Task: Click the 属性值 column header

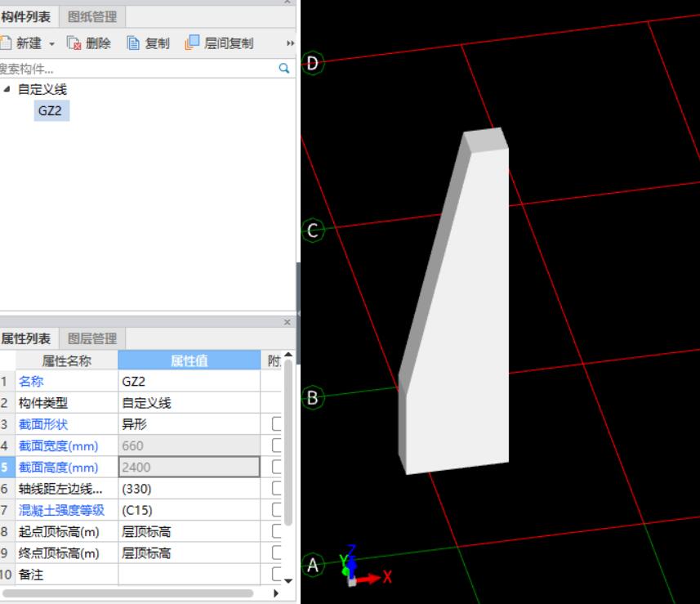Action: pos(189,360)
